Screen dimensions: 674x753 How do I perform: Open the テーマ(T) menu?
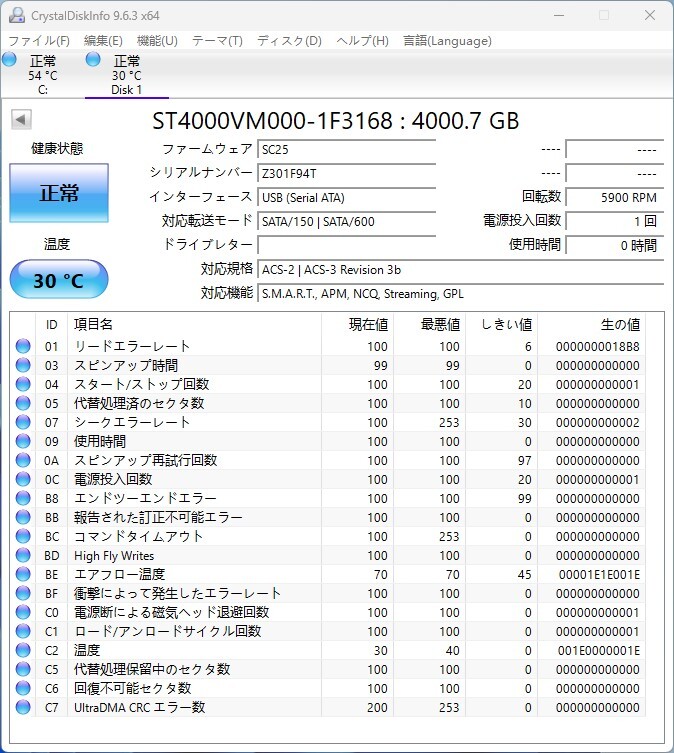[217, 41]
